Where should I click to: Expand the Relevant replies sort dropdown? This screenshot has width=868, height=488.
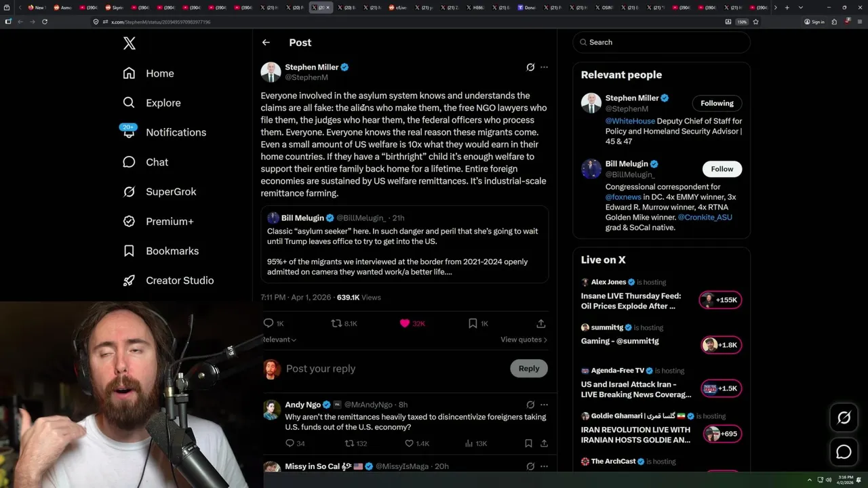pos(279,340)
